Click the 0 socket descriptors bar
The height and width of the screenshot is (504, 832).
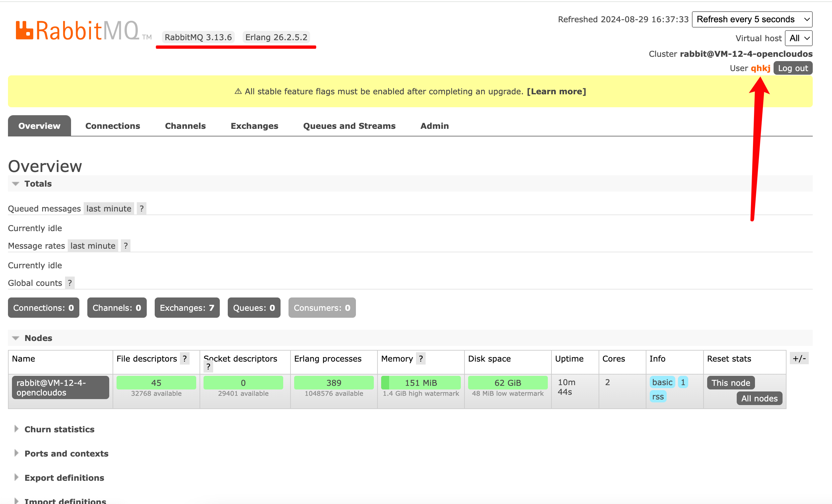pyautogui.click(x=243, y=383)
